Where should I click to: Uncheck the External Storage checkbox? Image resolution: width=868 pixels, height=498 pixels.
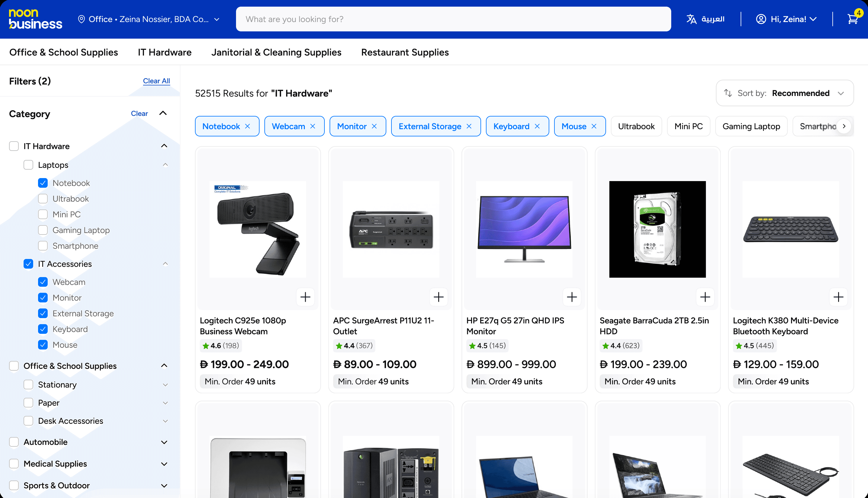[43, 313]
